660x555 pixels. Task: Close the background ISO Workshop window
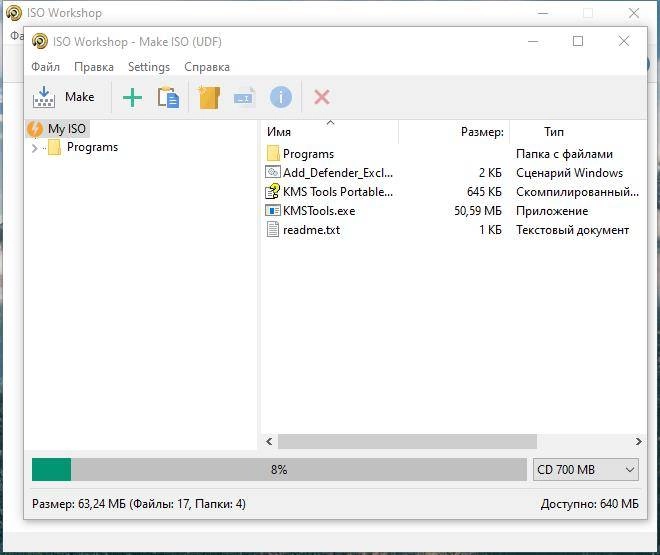tap(633, 13)
